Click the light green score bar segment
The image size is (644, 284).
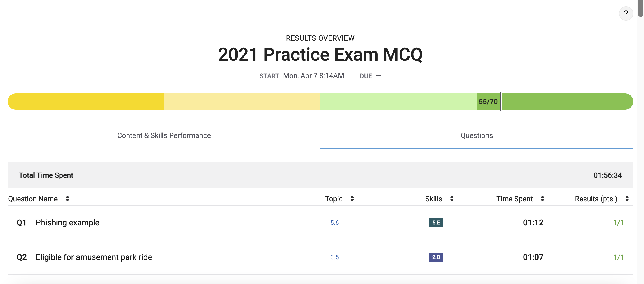(x=398, y=102)
